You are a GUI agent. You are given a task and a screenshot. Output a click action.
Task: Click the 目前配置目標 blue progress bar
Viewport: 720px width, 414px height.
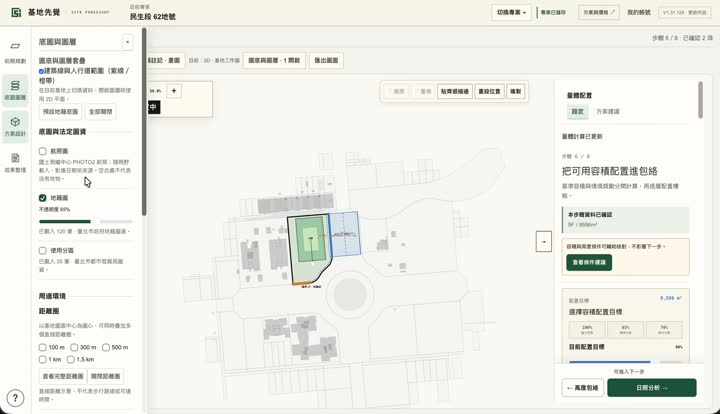point(609,362)
